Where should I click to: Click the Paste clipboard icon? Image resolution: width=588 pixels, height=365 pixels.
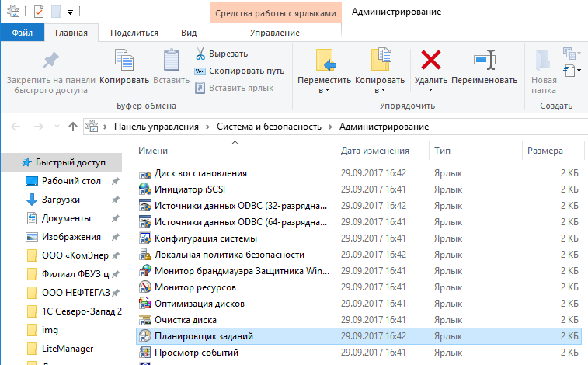click(x=172, y=60)
